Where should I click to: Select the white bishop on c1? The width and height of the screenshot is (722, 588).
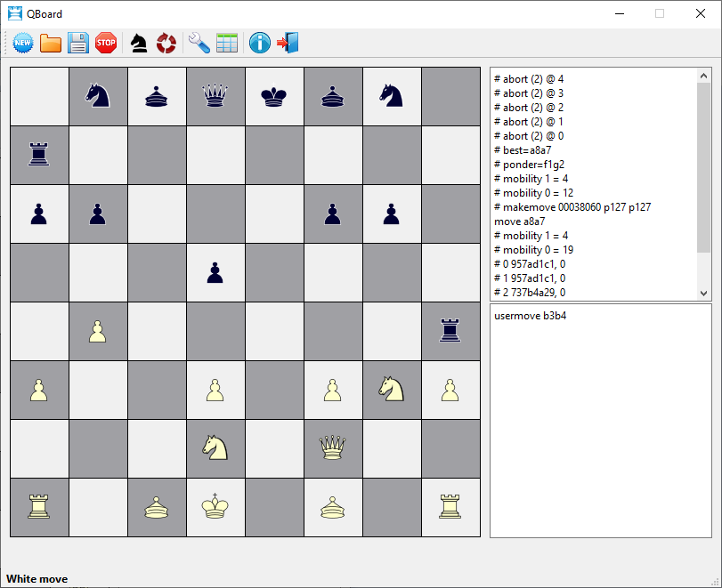click(x=157, y=507)
